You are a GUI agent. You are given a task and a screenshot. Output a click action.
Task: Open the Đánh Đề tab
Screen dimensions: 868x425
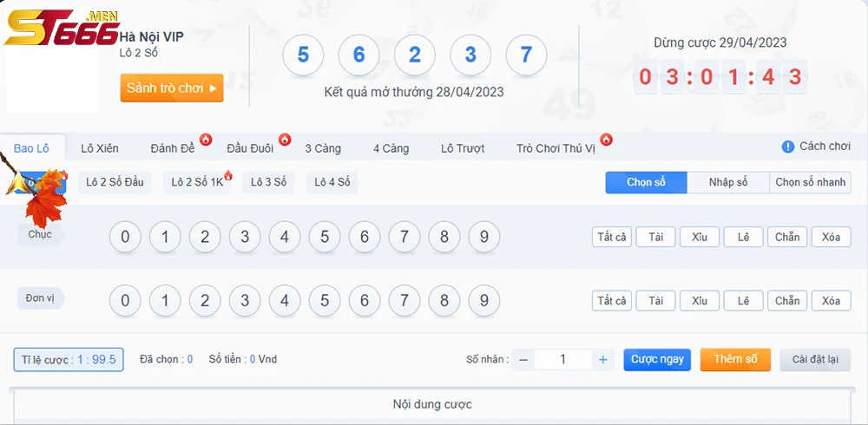click(x=173, y=148)
